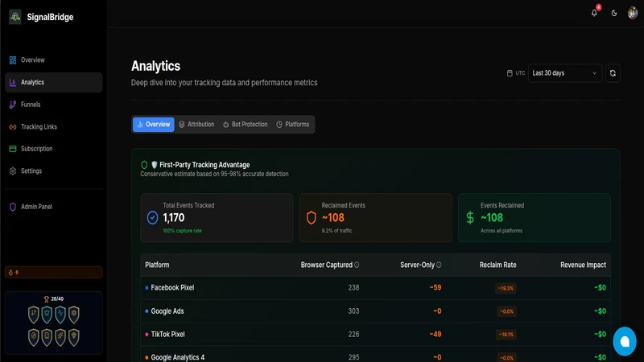Click the Platform column header
Viewport: 644px width, 362px height.
157,265
